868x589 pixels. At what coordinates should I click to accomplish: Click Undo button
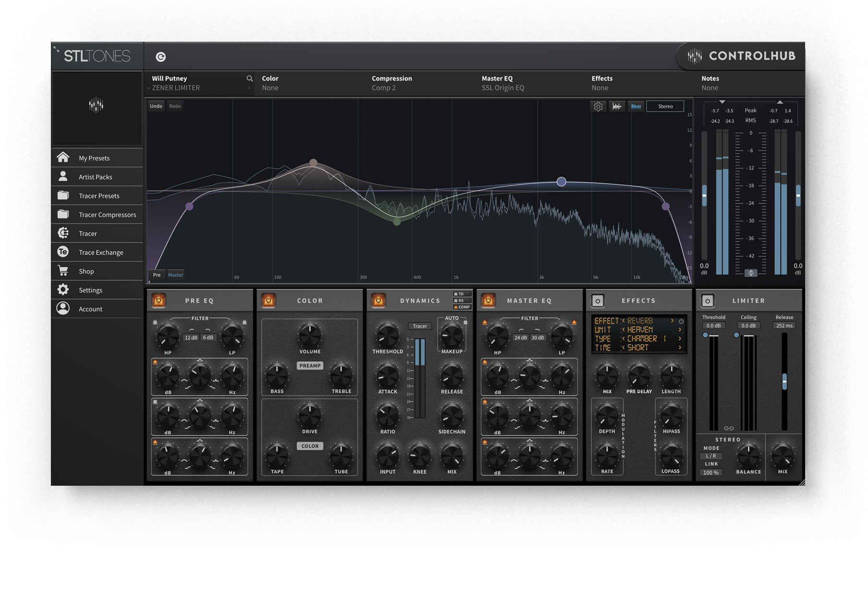[x=156, y=106]
